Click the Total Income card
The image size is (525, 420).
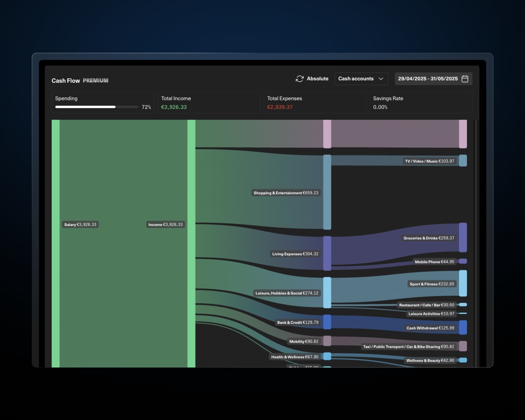click(x=209, y=103)
